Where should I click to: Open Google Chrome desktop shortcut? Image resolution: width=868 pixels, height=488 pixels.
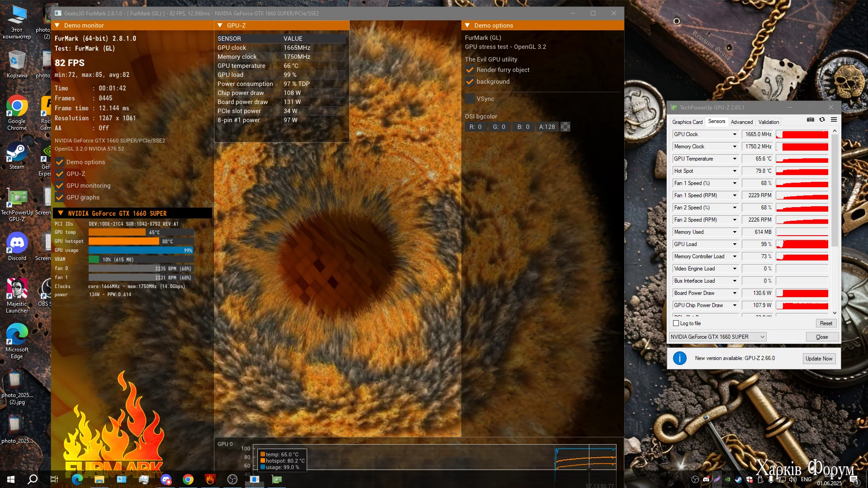[17, 113]
